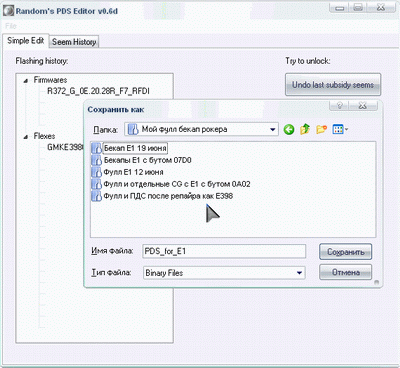The image size is (400, 368).
Task: Create new folder icon
Action: tap(321, 129)
